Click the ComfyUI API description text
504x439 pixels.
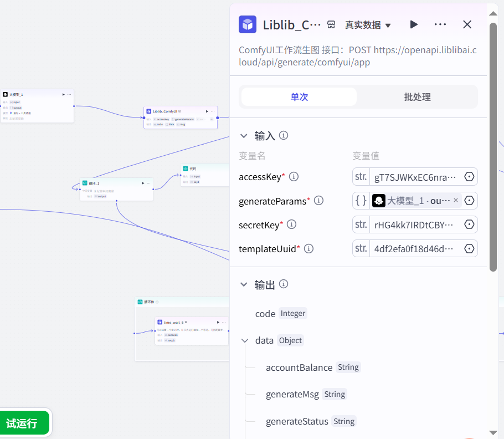(x=357, y=56)
